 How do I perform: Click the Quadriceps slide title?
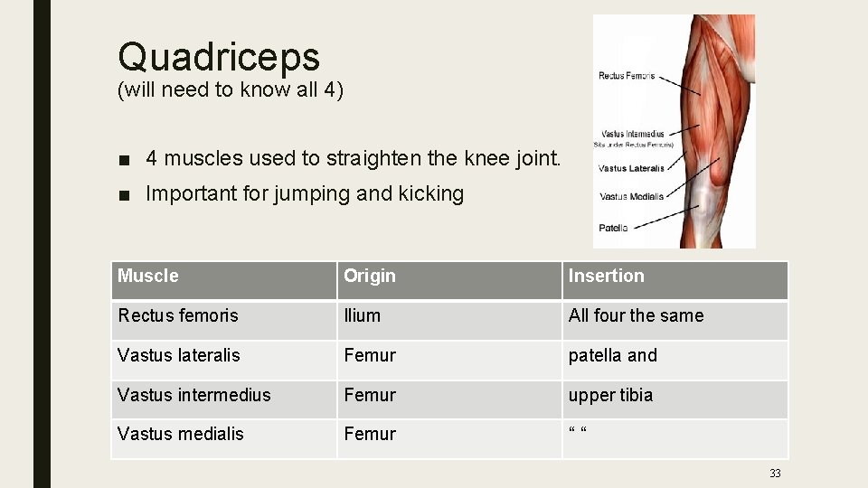point(219,58)
